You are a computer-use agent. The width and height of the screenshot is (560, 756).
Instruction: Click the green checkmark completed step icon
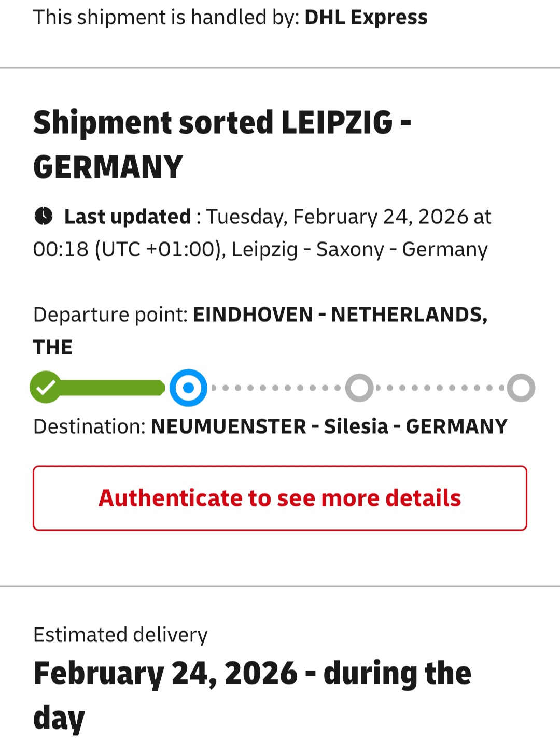click(x=46, y=387)
